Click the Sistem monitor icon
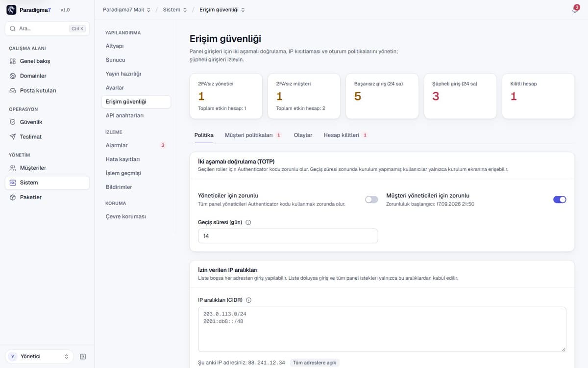 coord(13,183)
